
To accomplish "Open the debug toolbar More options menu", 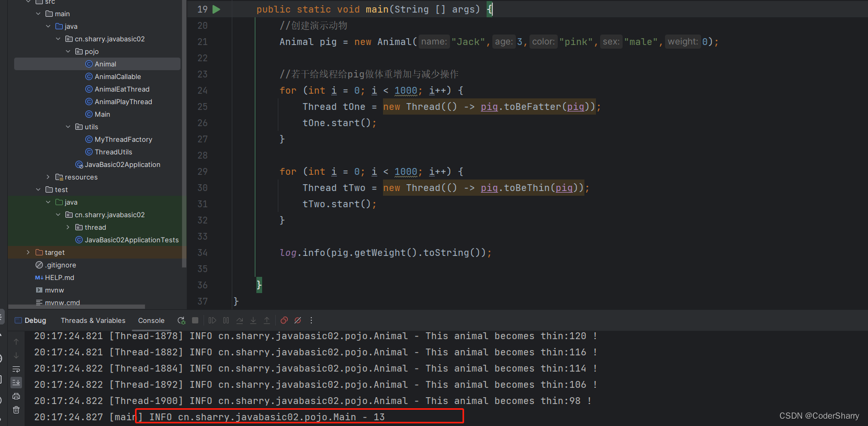I will [311, 320].
